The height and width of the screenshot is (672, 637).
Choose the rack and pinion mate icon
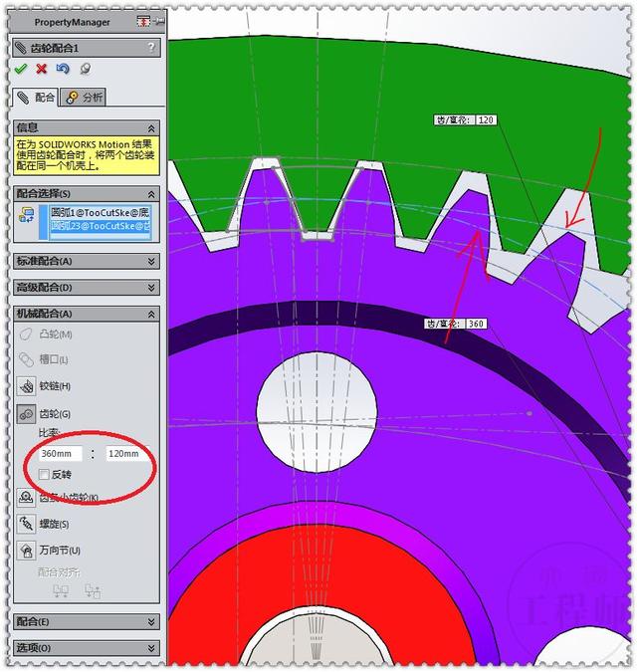[26, 497]
